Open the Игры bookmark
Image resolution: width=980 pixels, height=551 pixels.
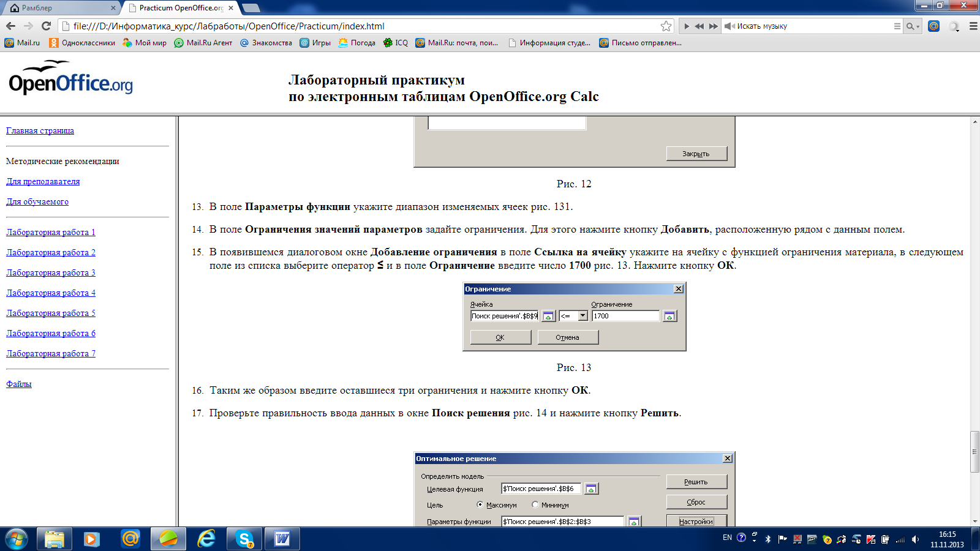(x=315, y=43)
